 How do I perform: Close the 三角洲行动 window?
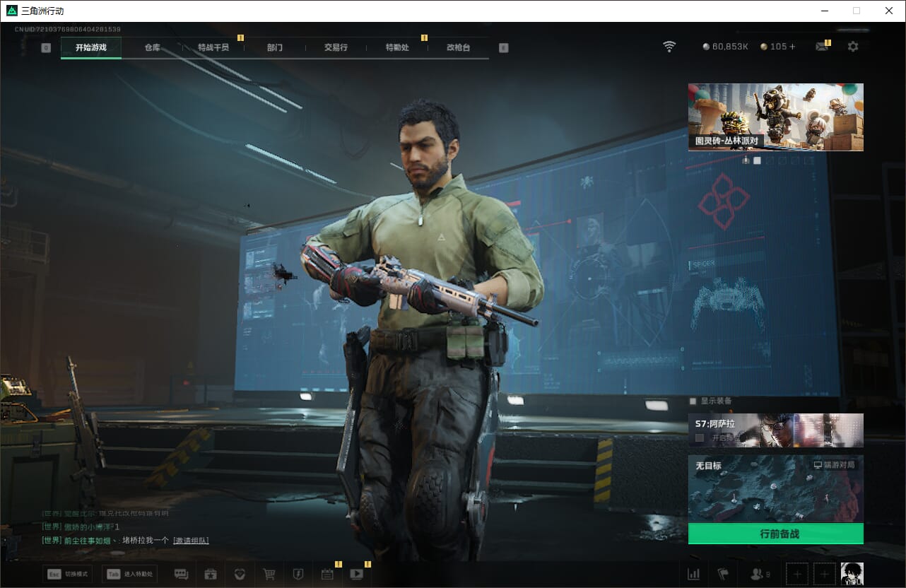(x=889, y=11)
